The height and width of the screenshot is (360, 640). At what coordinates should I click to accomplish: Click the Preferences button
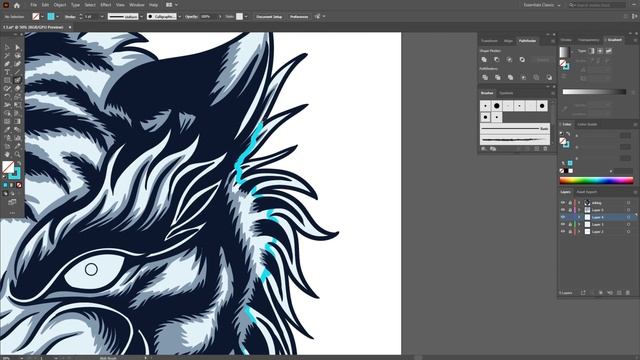pyautogui.click(x=299, y=17)
